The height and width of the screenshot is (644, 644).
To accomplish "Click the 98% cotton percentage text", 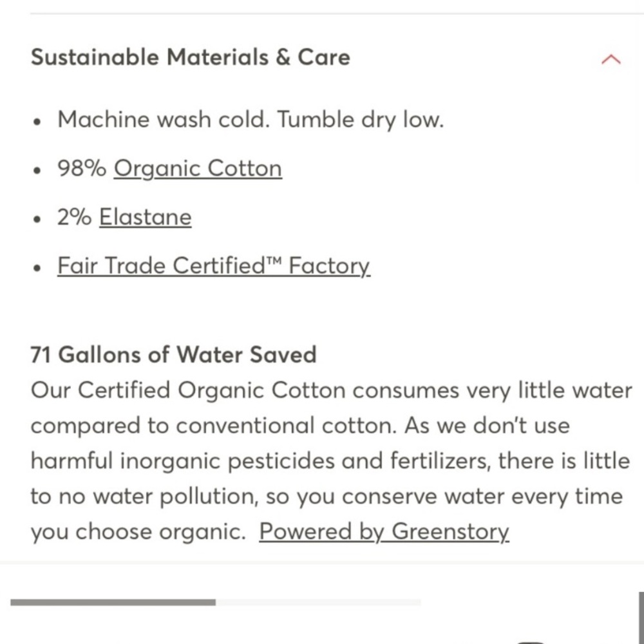I will (x=82, y=168).
